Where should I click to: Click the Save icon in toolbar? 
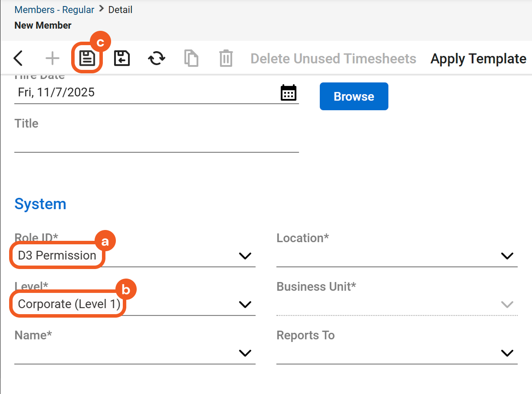click(x=87, y=58)
